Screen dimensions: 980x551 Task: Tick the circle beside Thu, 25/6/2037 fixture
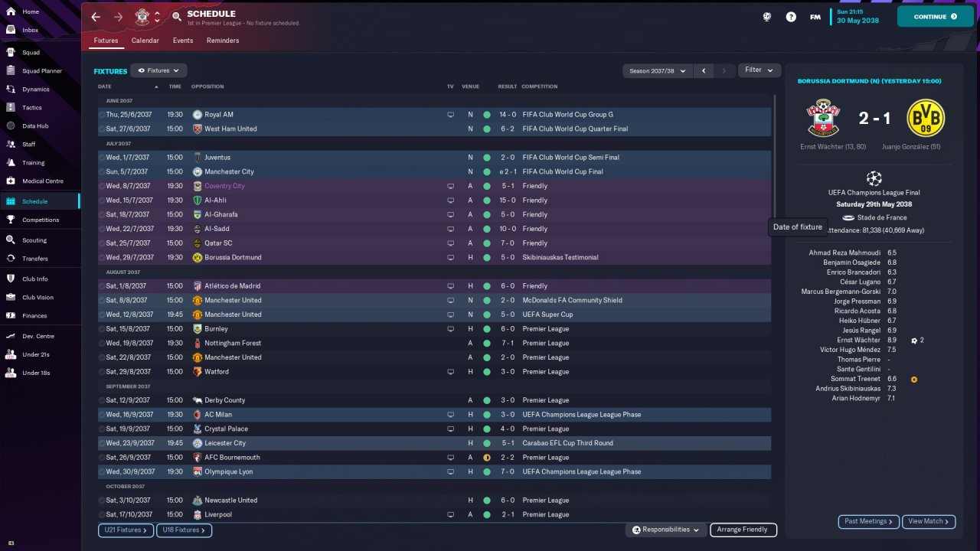[102, 115]
